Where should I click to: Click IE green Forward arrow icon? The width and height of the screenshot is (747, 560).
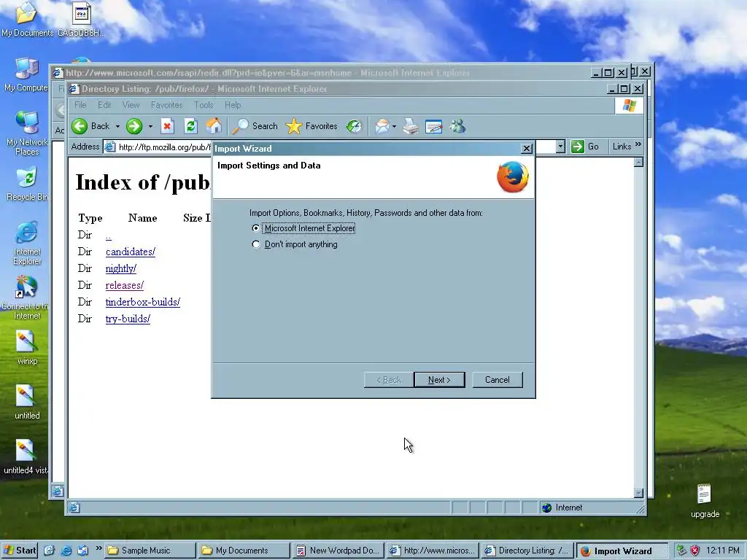click(x=134, y=126)
